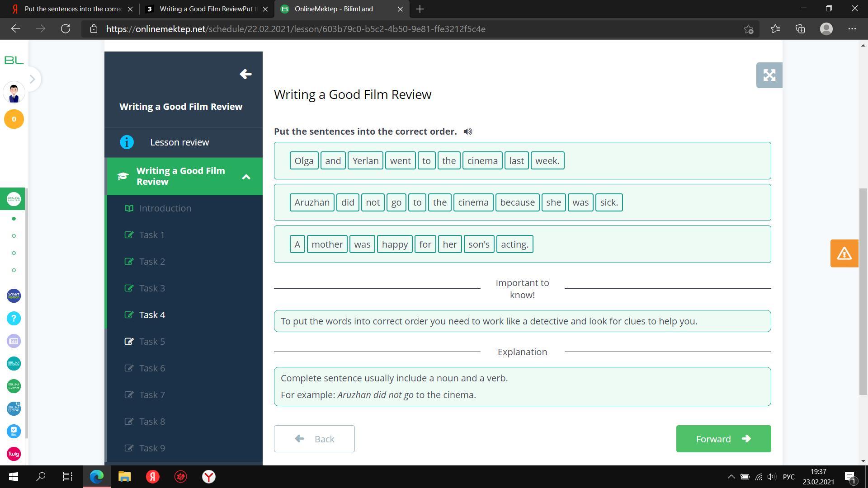
Task: Expand the left sidebar chevron arrow
Action: tap(32, 79)
